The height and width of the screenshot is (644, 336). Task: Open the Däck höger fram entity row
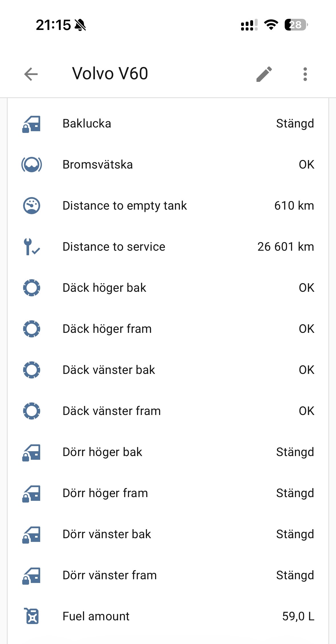click(107, 329)
